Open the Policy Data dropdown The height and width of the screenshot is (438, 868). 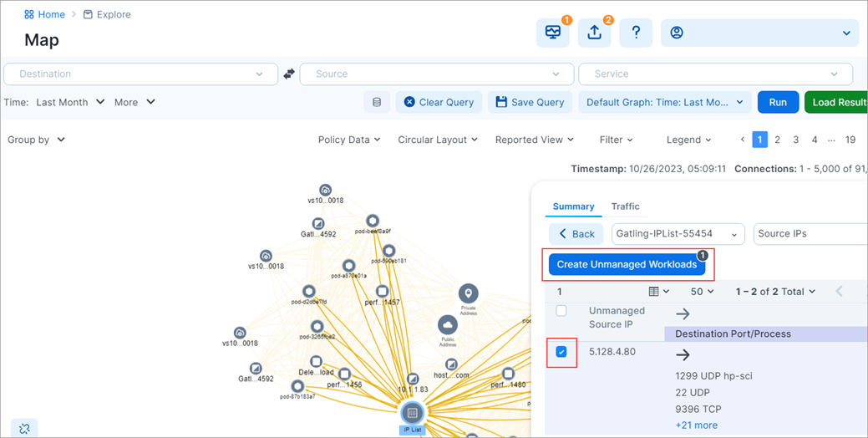(x=348, y=140)
